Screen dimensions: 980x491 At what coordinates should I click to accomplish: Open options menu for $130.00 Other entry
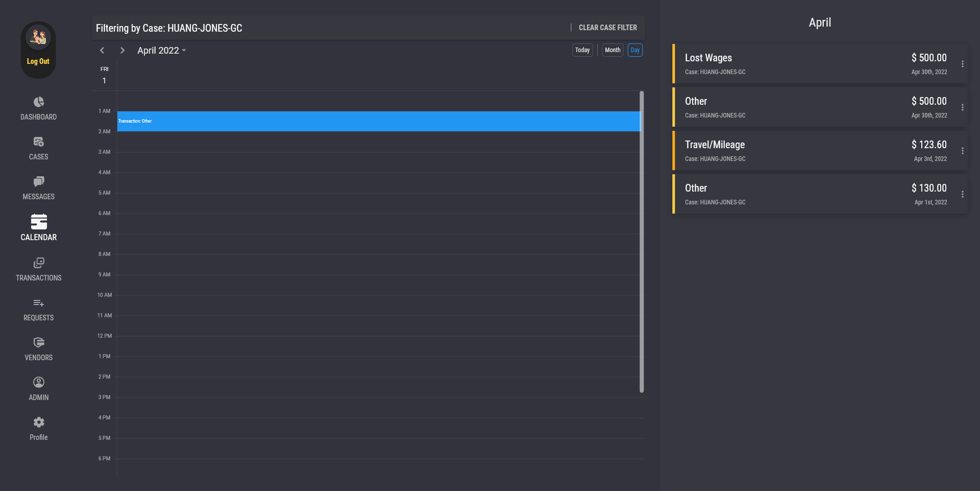click(963, 195)
